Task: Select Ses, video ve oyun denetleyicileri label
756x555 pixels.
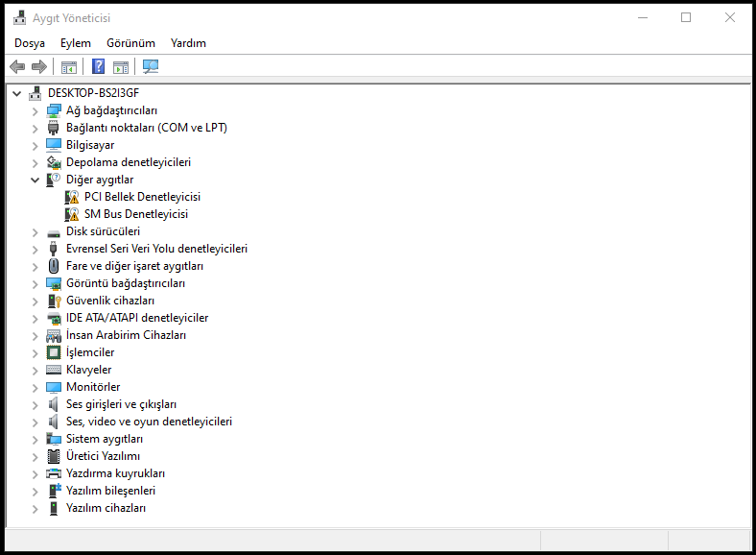Action: (x=149, y=422)
